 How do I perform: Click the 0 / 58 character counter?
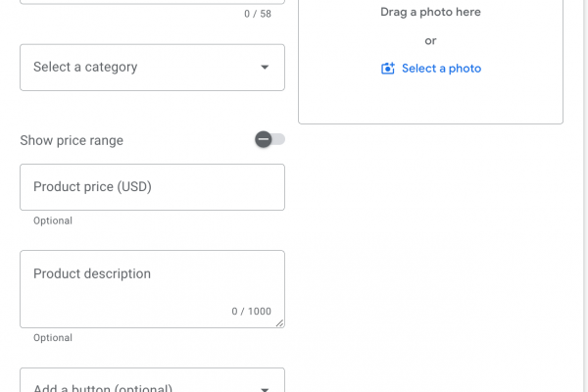point(258,14)
